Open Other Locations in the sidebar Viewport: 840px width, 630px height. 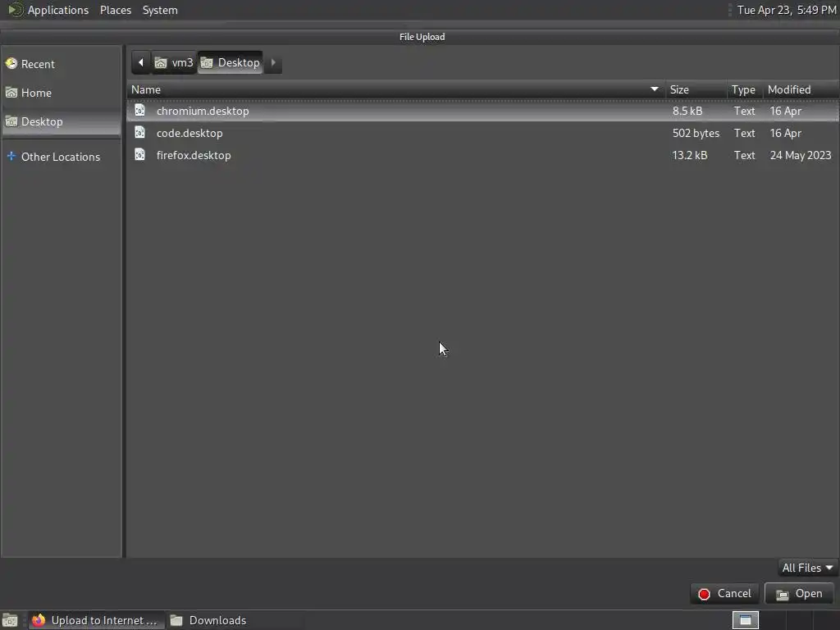pos(61,157)
